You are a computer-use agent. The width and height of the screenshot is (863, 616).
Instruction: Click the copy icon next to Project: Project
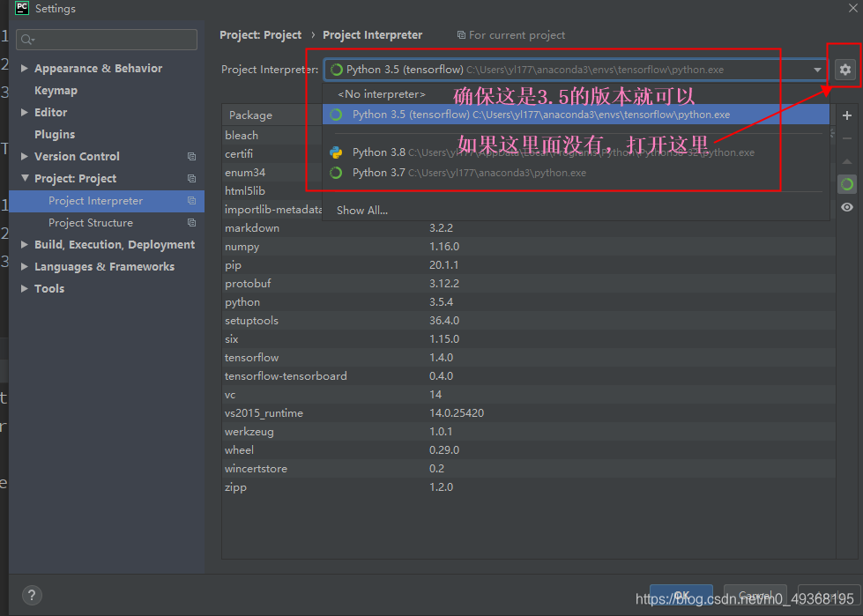pos(191,179)
